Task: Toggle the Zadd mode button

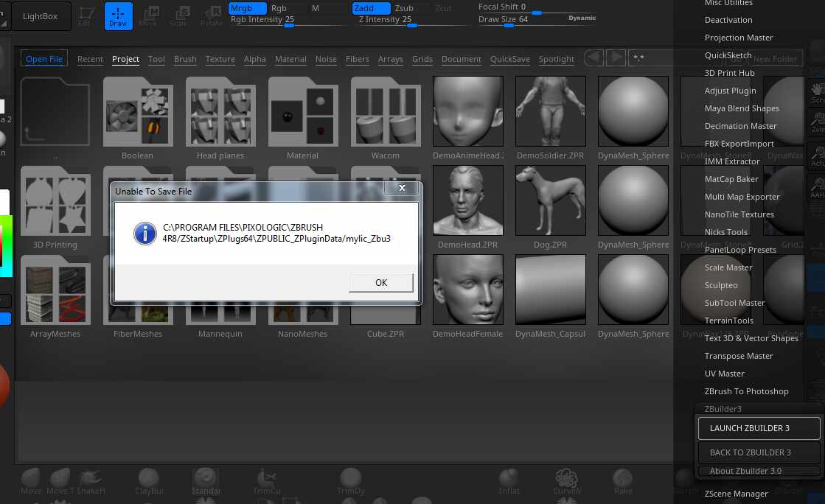Action: tap(370, 8)
